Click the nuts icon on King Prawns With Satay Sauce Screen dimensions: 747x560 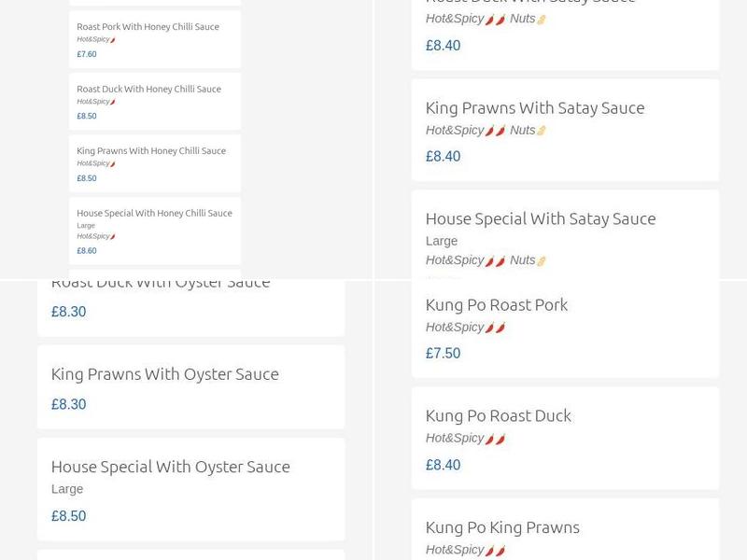[542, 130]
